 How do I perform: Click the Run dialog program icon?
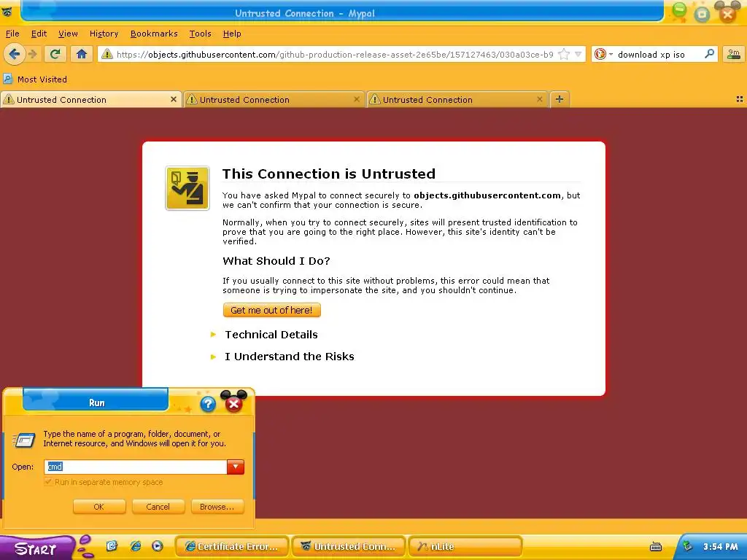24,440
